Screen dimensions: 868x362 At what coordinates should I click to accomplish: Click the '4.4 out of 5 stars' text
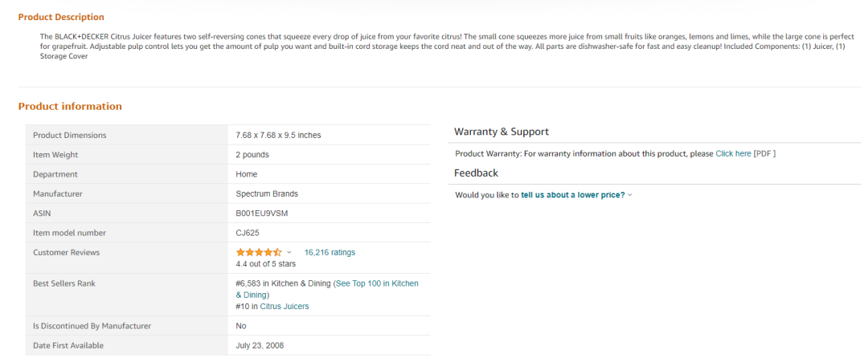(x=266, y=264)
